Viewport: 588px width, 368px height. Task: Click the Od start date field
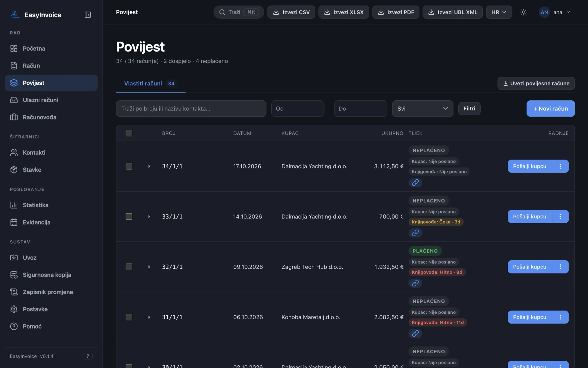pyautogui.click(x=298, y=109)
